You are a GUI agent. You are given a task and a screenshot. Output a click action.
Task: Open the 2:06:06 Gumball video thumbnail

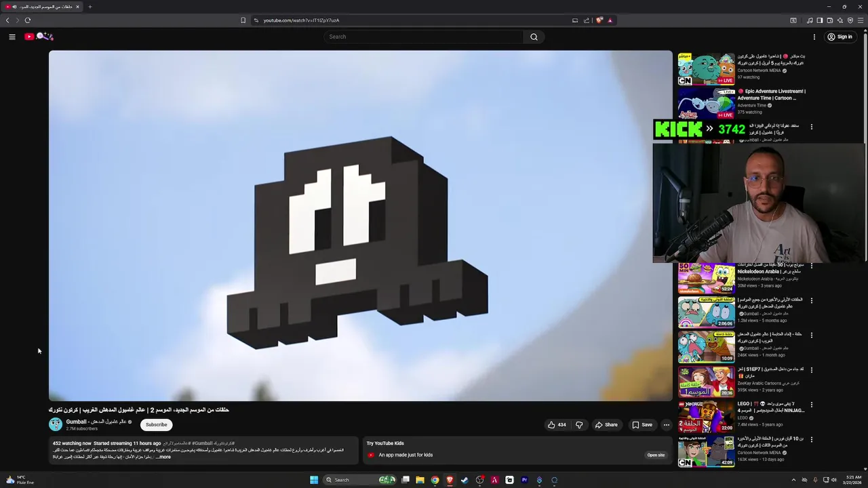706,313
